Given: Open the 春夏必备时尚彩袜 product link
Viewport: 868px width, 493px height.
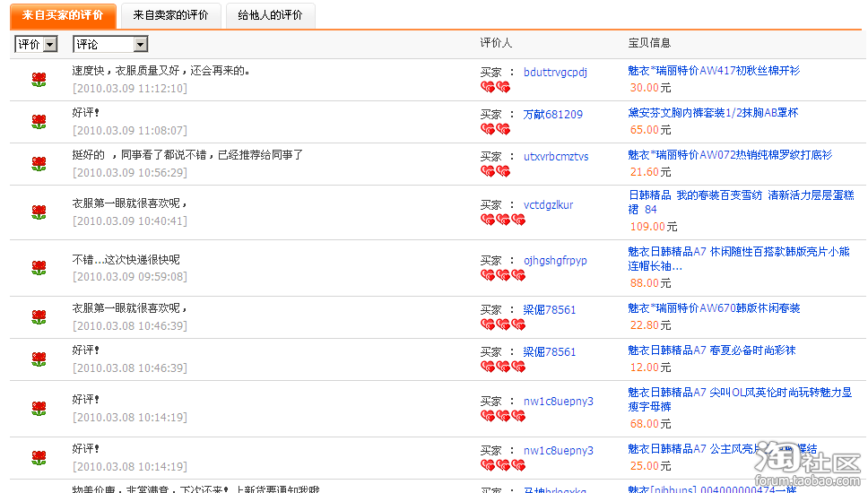Looking at the screenshot, I should point(711,350).
